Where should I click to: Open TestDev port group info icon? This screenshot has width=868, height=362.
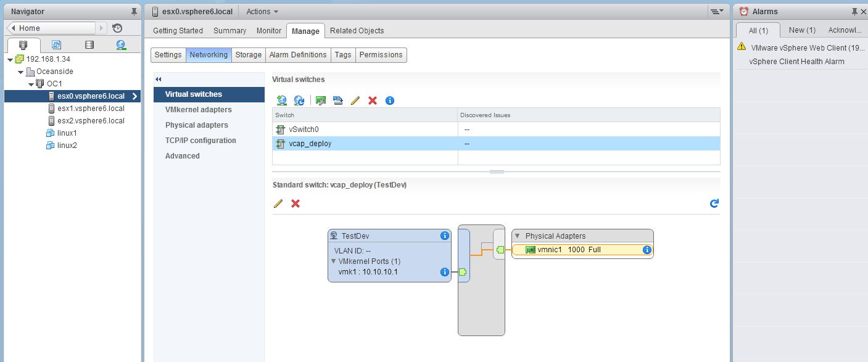(x=445, y=236)
